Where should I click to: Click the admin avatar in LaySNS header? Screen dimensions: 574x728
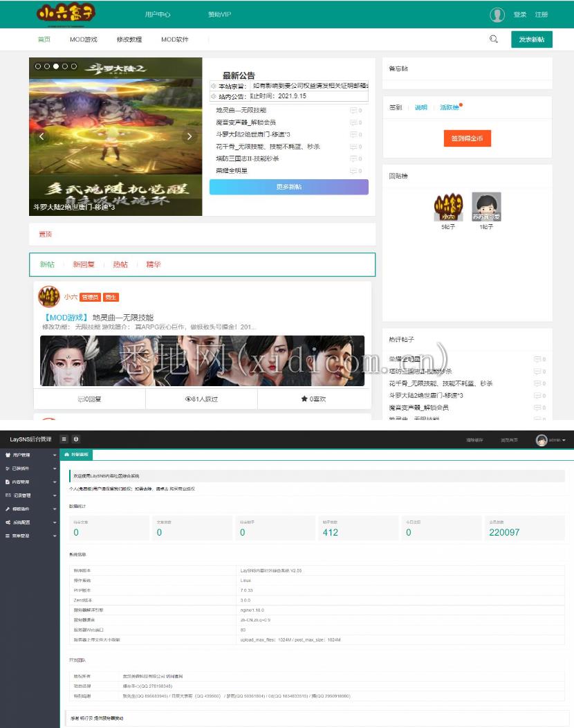tap(541, 439)
